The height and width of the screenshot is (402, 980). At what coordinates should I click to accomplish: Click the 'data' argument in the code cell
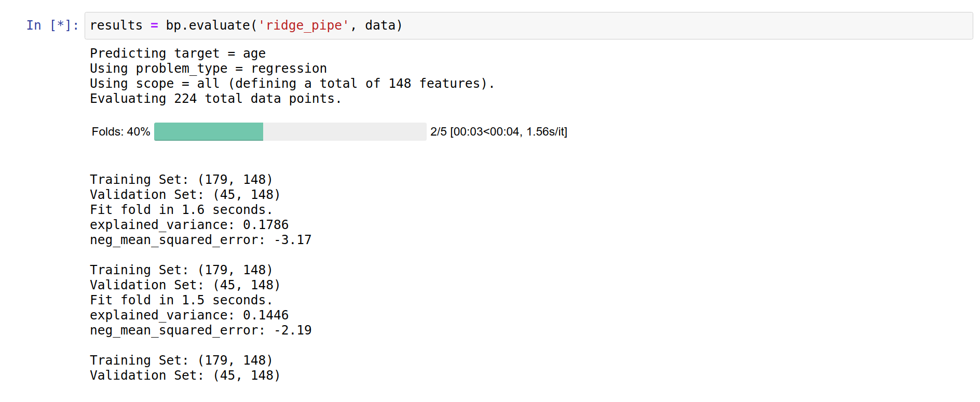pos(380,25)
